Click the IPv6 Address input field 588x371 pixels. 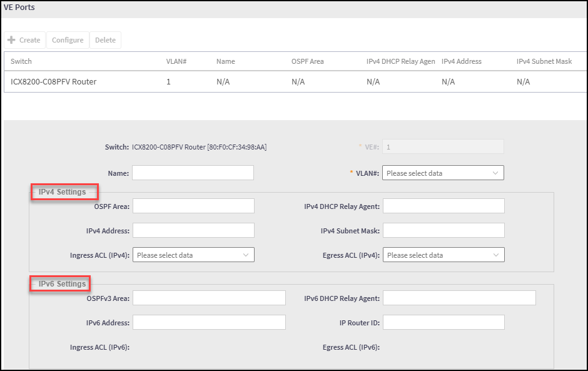point(210,322)
